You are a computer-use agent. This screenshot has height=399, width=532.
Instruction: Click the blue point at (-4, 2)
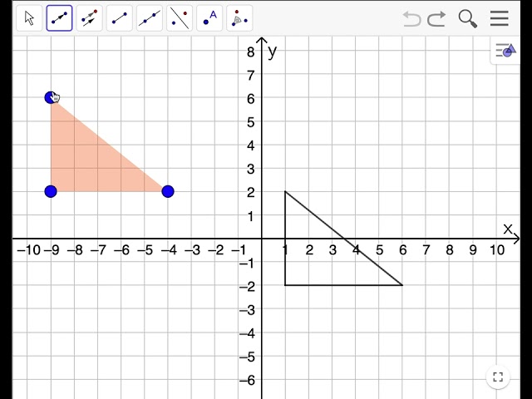point(168,191)
